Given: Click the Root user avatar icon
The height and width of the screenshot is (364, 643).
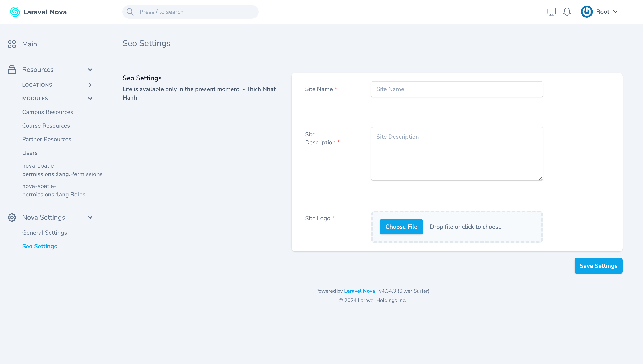Looking at the screenshot, I should 586,12.
